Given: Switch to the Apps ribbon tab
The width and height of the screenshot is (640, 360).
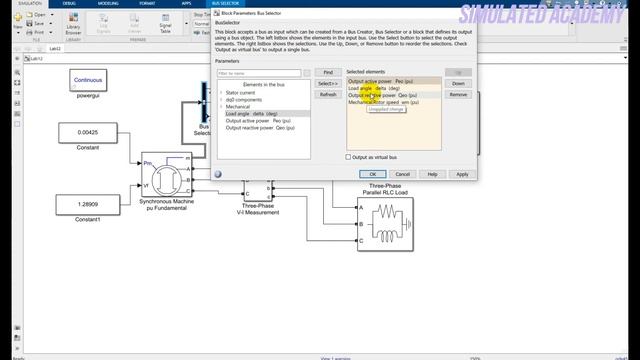Looking at the screenshot, I should tap(187, 3).
